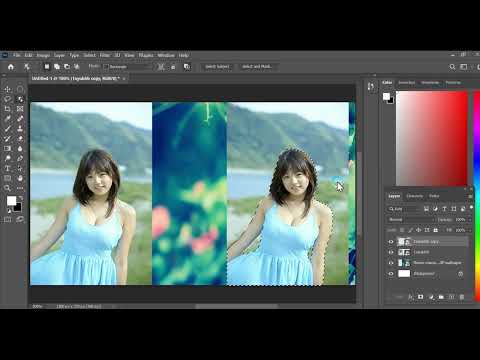Hide the wallpaper layer eye icon
480x360 pixels.
coord(391,263)
